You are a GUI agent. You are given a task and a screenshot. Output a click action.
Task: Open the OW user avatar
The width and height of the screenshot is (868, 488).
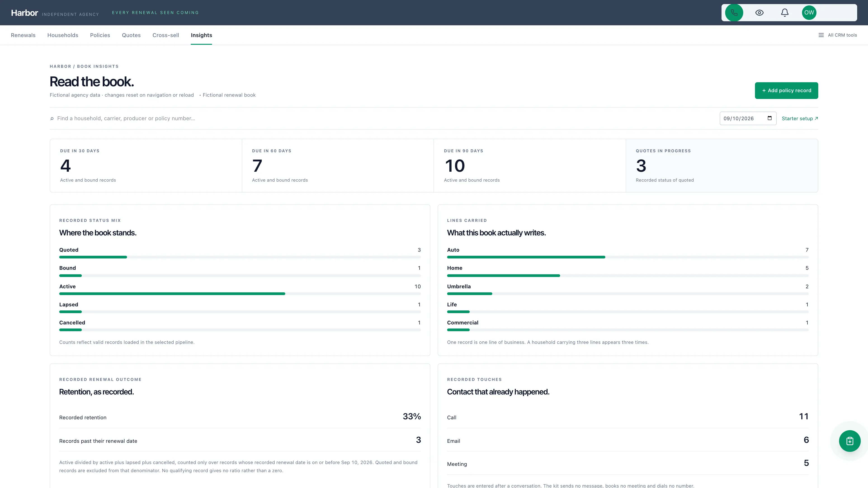coord(809,13)
